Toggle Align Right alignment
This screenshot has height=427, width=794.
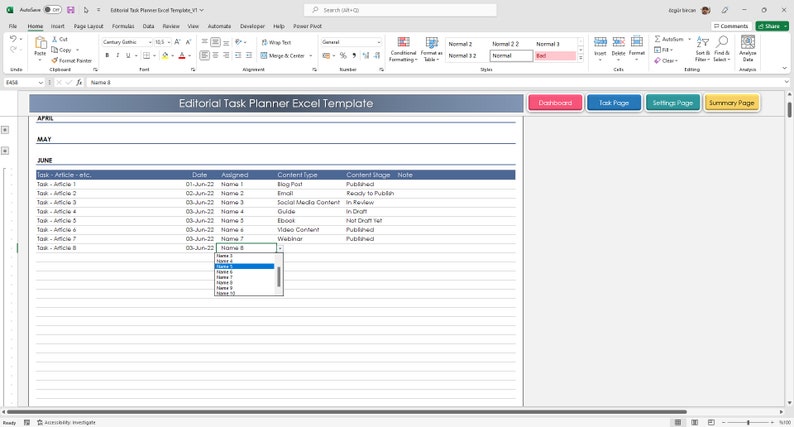[226, 55]
